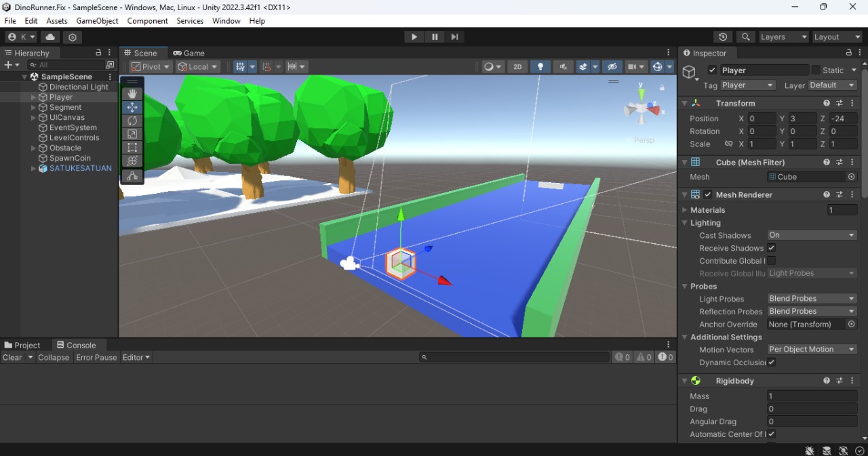Collapse Materials section
The height and width of the screenshot is (456, 868).
point(684,210)
